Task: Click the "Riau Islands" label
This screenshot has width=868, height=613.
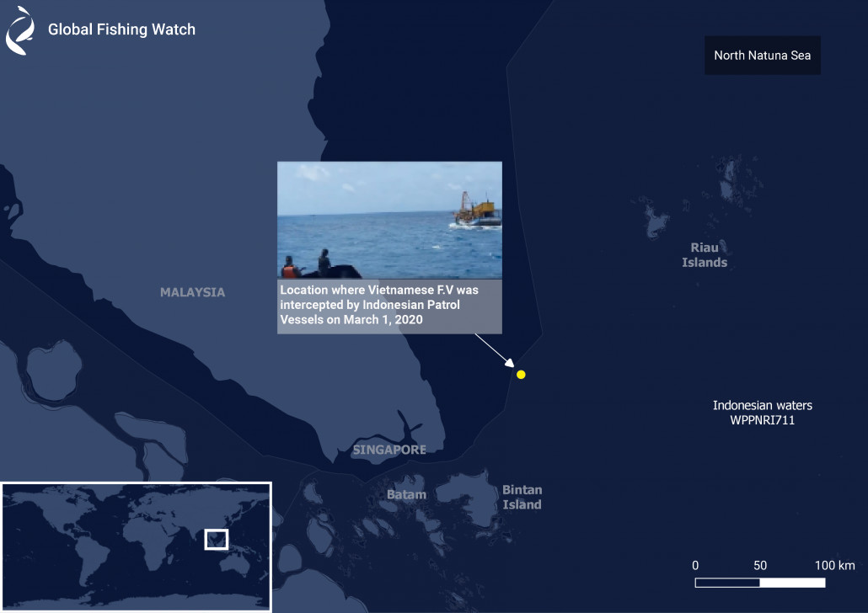Action: pos(705,255)
